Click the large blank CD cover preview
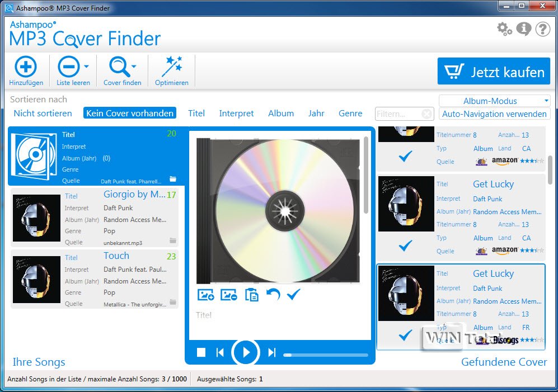 [x=278, y=210]
